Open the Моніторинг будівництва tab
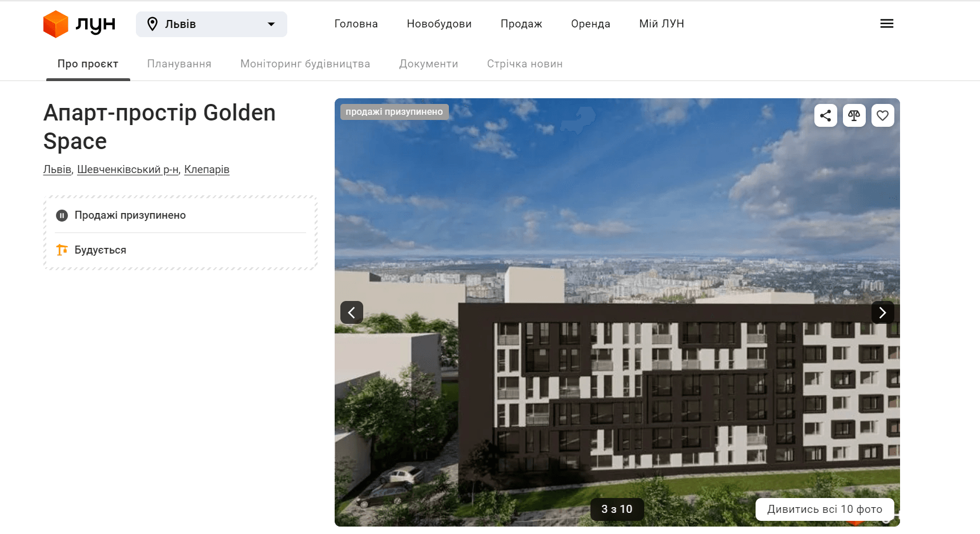This screenshot has height=534, width=980. [x=305, y=64]
